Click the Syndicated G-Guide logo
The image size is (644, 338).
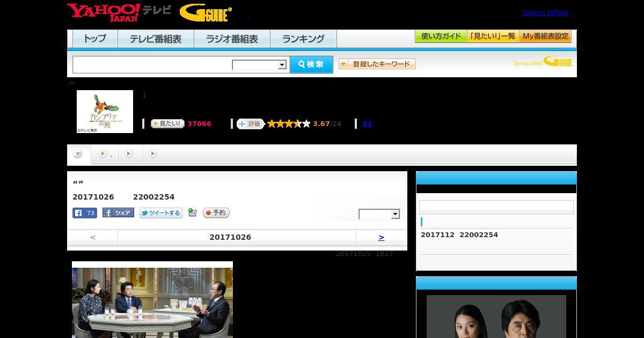point(543,62)
